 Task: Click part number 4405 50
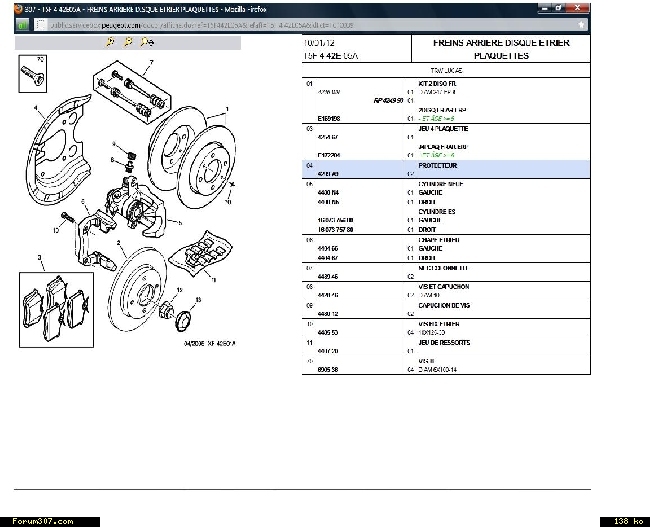coord(328,332)
